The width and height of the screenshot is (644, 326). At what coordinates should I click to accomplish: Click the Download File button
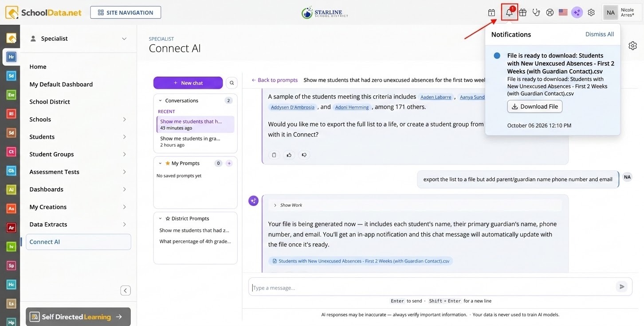click(535, 106)
